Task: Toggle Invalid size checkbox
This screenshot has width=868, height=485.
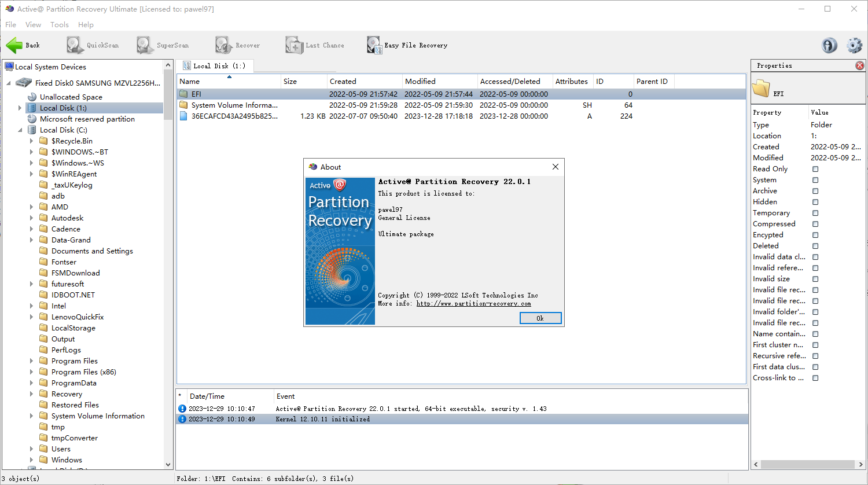Action: pos(815,279)
